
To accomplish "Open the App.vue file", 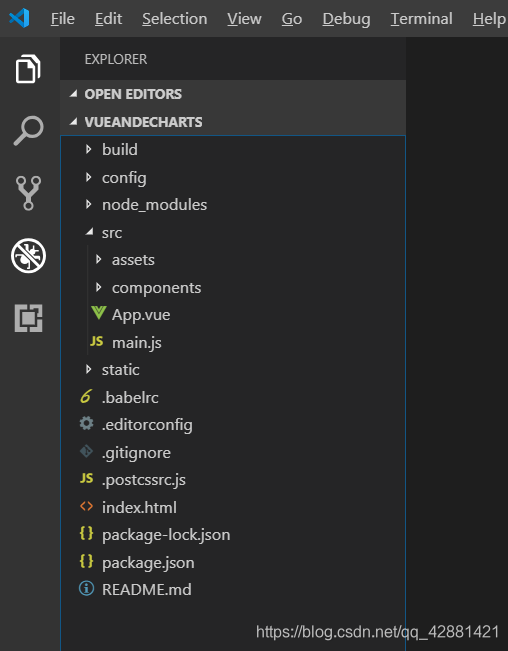I will pos(141,315).
